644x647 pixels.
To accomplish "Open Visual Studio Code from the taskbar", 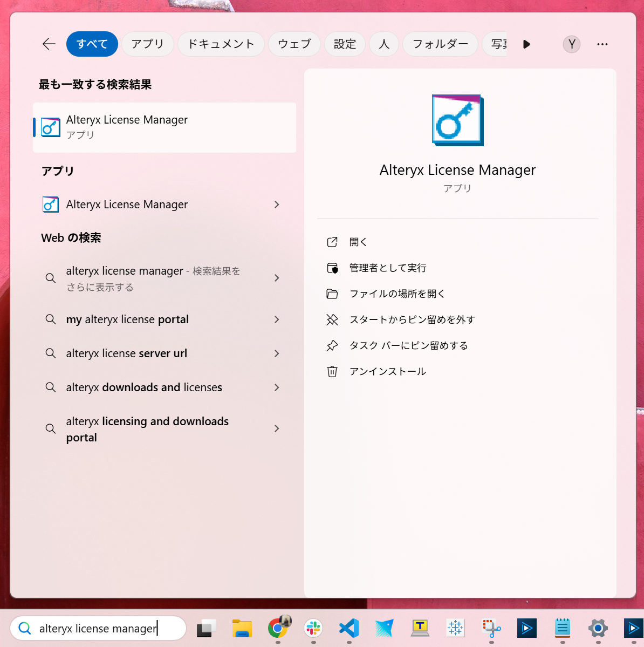I will (349, 629).
